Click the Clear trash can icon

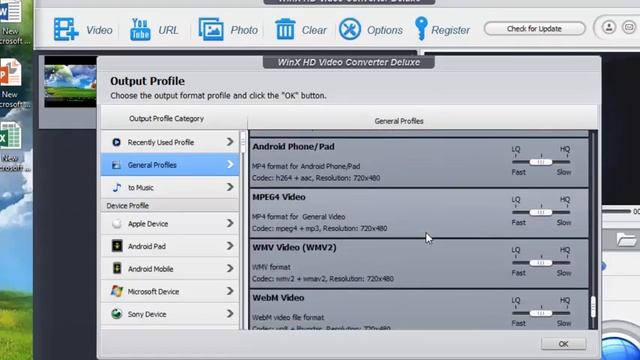tap(285, 29)
